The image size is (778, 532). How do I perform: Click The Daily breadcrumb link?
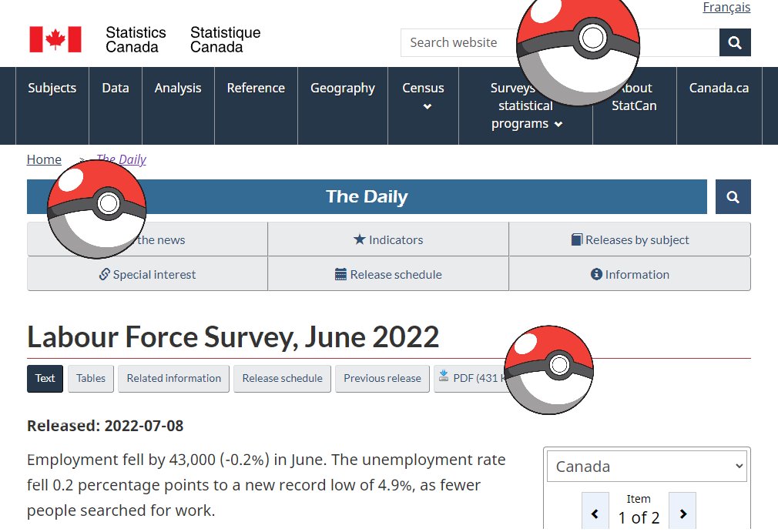[x=121, y=159]
